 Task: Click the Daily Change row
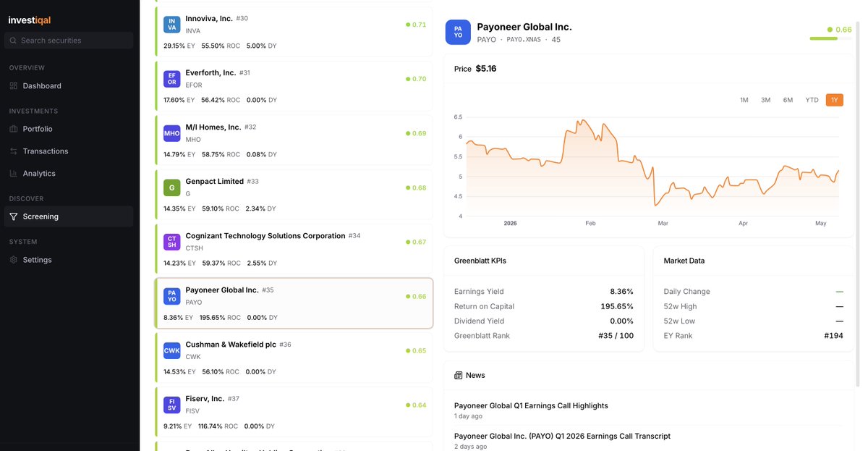pyautogui.click(x=754, y=292)
